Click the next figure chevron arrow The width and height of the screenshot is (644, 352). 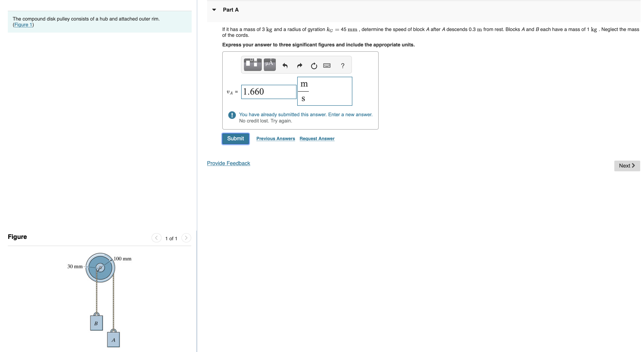click(186, 238)
